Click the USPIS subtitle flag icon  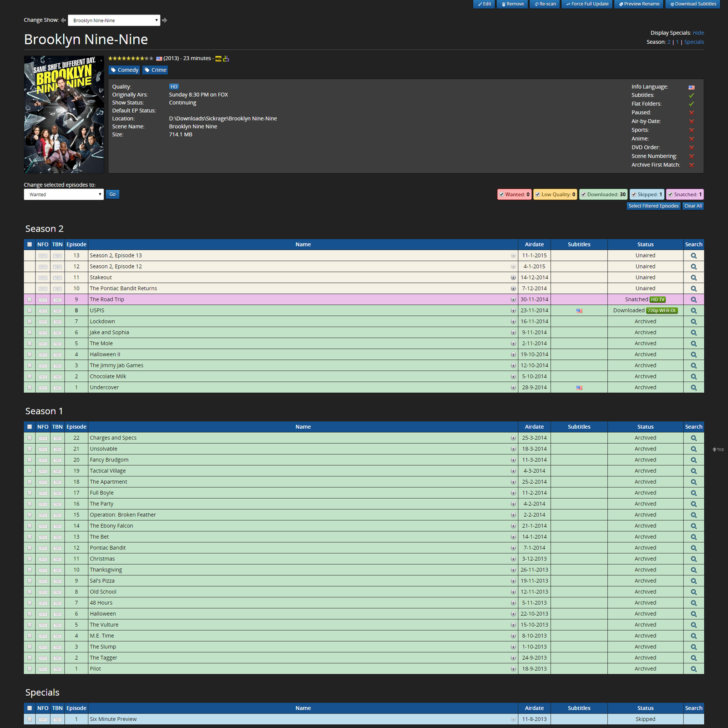[579, 311]
